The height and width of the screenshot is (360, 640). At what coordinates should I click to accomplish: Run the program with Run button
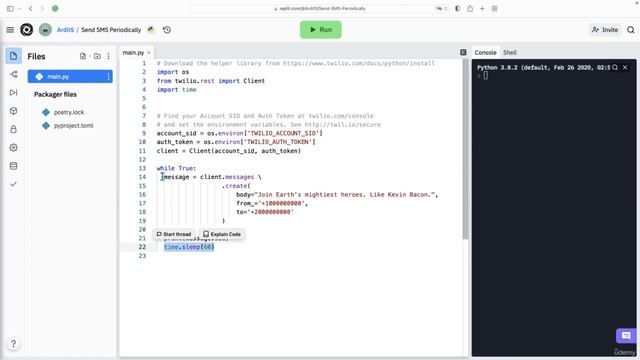click(321, 30)
